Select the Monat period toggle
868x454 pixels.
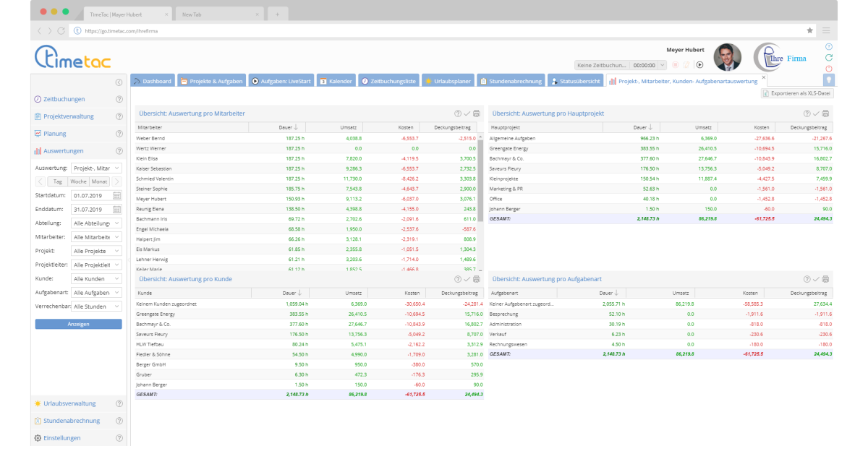(x=99, y=181)
